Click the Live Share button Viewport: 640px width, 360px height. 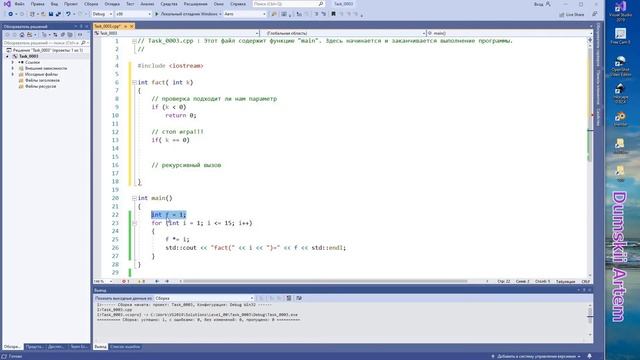pyautogui.click(x=571, y=14)
